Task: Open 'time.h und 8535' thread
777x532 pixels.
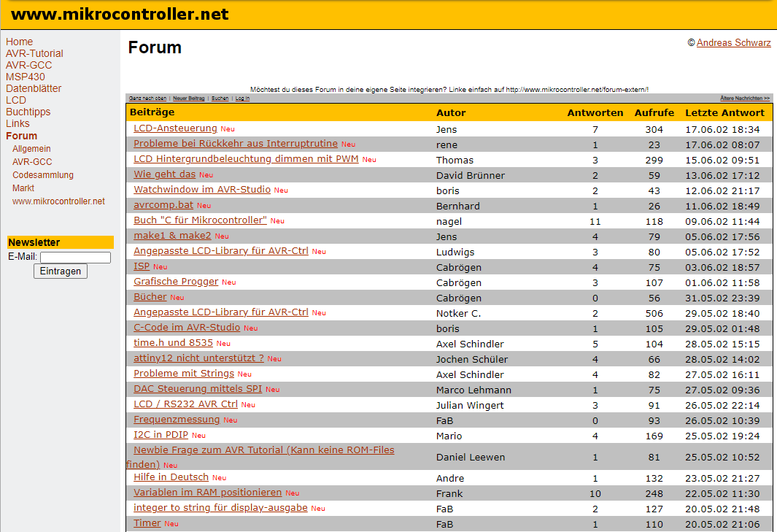Action: (x=174, y=344)
